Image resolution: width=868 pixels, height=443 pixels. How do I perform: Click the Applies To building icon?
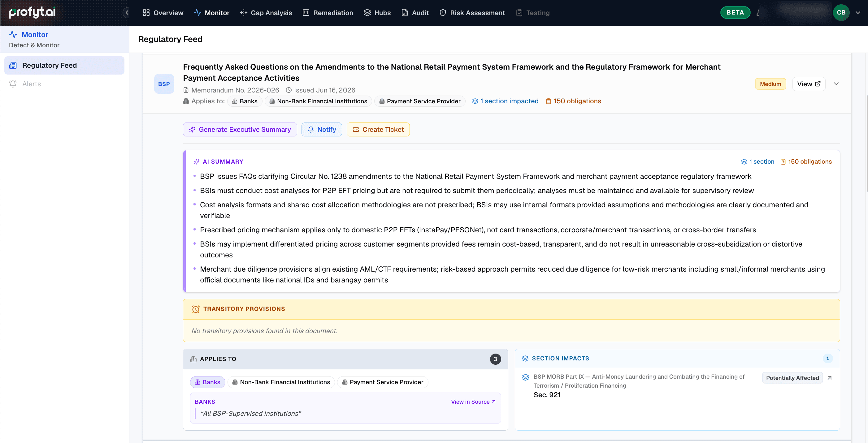[193, 359]
